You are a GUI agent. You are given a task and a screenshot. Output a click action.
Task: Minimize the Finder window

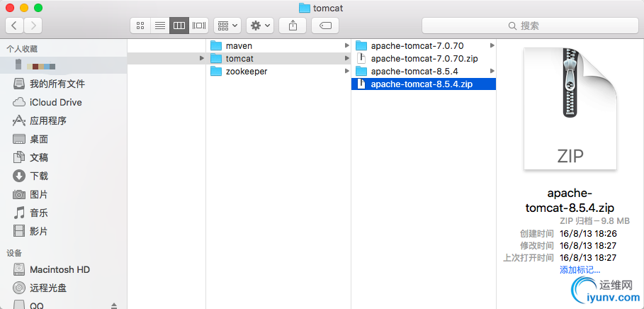pos(24,8)
